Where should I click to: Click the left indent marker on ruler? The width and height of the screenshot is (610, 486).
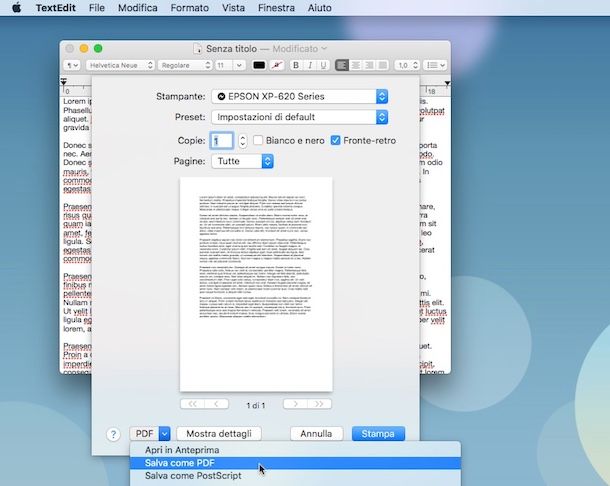[63, 82]
